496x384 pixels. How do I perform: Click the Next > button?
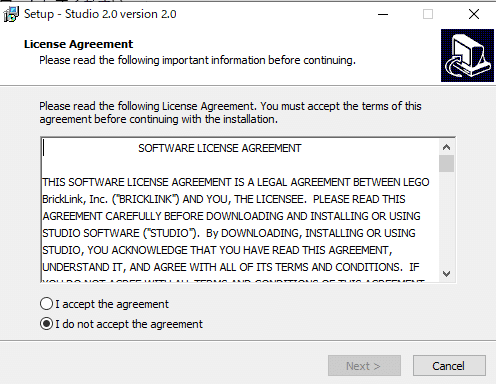pyautogui.click(x=364, y=366)
